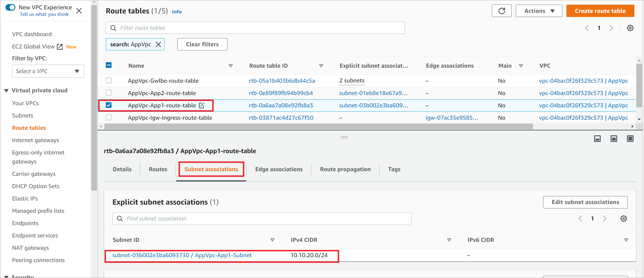Click the search icon in Filter route tables
The width and height of the screenshot is (644, 278).
(113, 28)
